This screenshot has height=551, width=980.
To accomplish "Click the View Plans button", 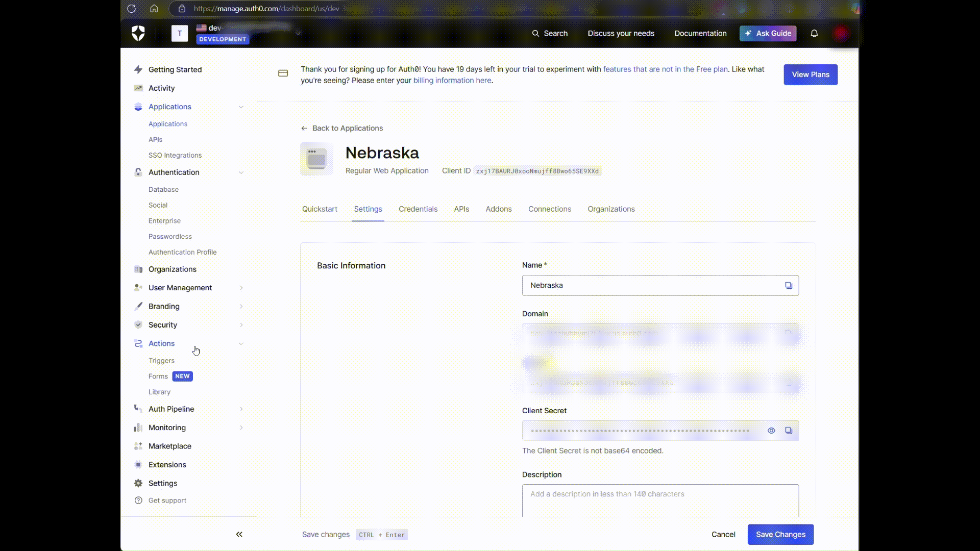I will pos(811,74).
